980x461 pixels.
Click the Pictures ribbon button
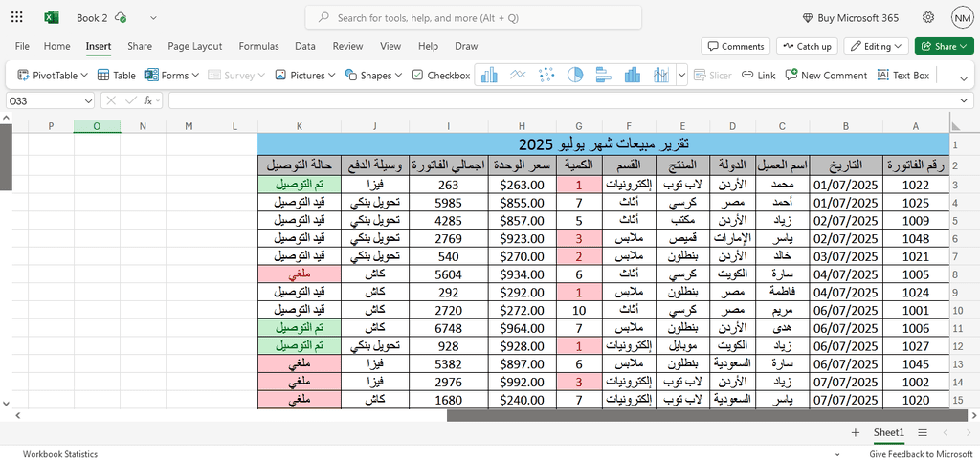(300, 75)
